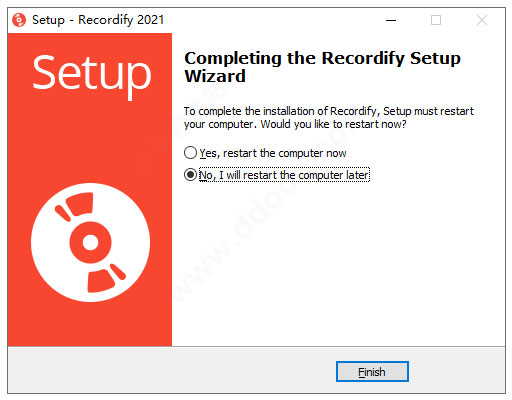Click the 'Completing the Recordify Setup Wizard' heading
This screenshot has height=400, width=512.
(322, 67)
